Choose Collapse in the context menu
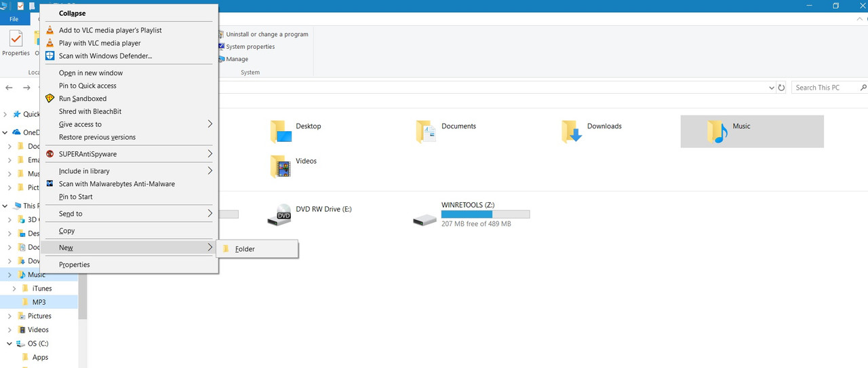This screenshot has height=368, width=868. tap(129, 13)
